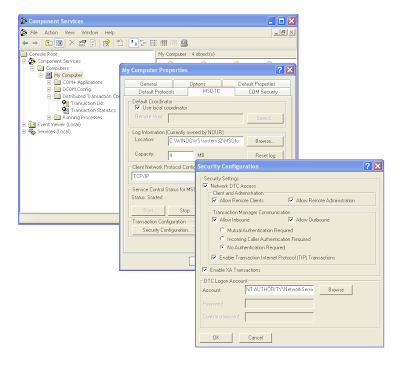Toggle Allow Inbound checkbox
The image size is (400, 365).
coord(214,220)
